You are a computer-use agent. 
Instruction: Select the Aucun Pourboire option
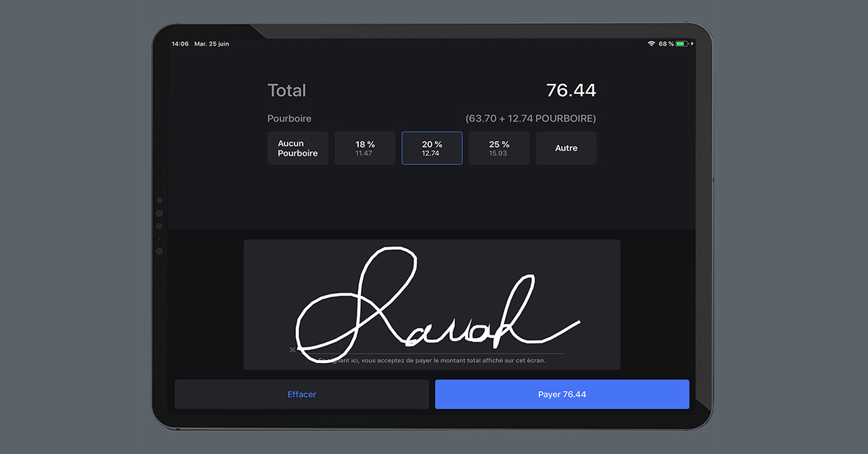point(297,148)
